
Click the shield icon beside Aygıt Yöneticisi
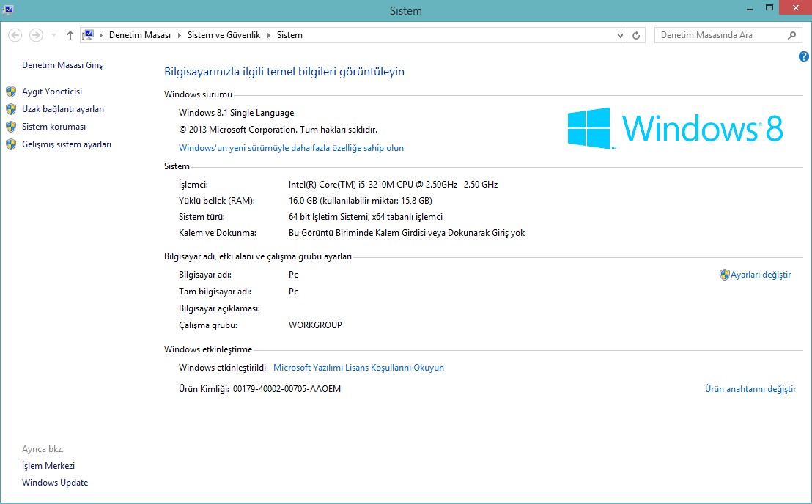(x=11, y=92)
